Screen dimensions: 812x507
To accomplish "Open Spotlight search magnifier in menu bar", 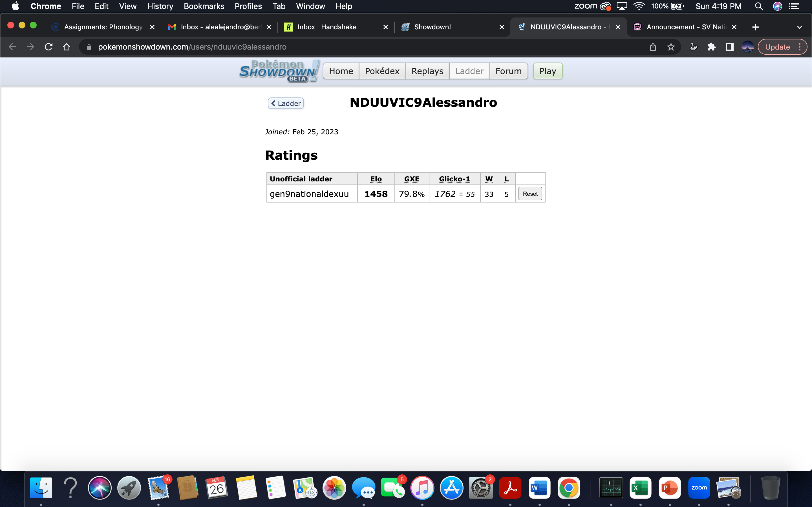I will 759,6.
